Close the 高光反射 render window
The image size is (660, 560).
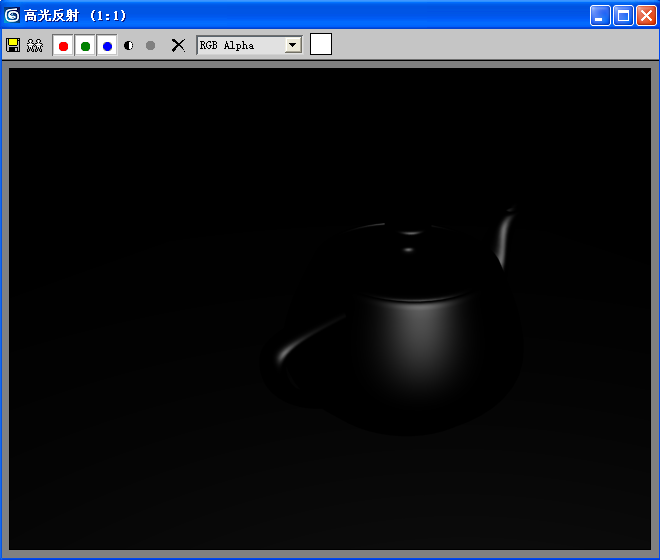coord(646,16)
